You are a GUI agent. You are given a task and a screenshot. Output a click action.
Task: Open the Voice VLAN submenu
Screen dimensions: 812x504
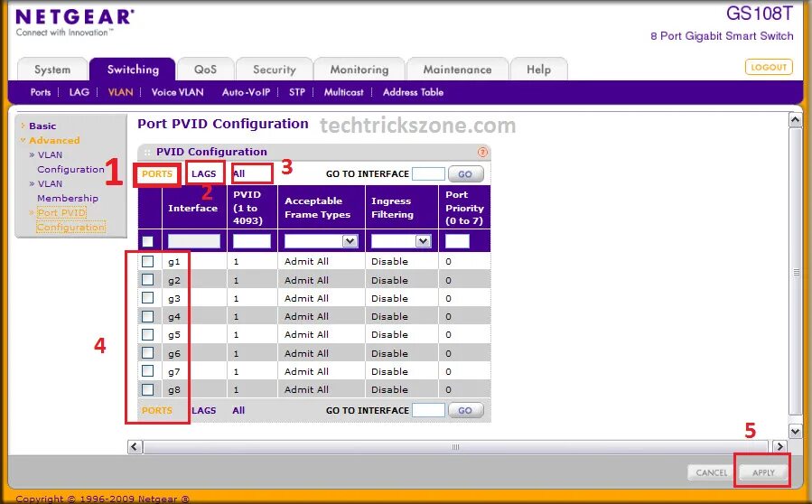tap(177, 92)
